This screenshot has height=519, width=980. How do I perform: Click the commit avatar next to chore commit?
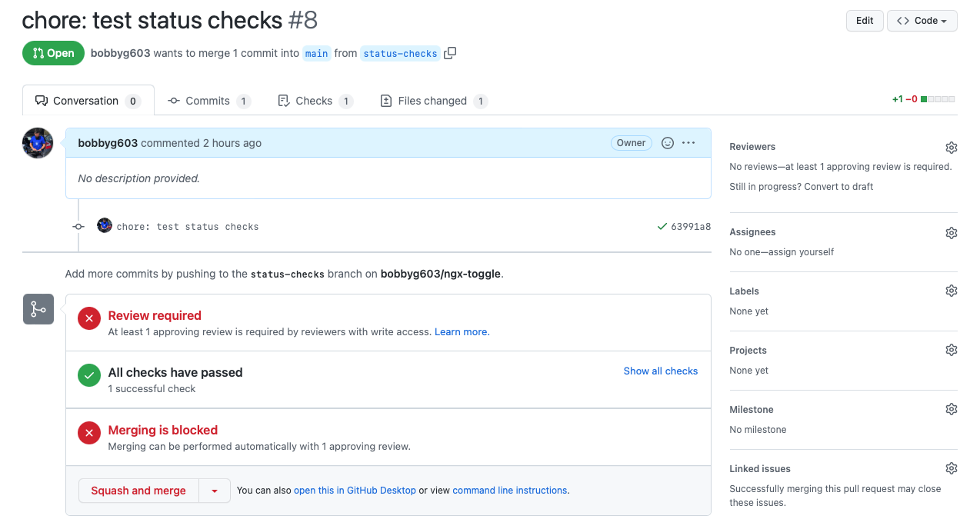(104, 225)
